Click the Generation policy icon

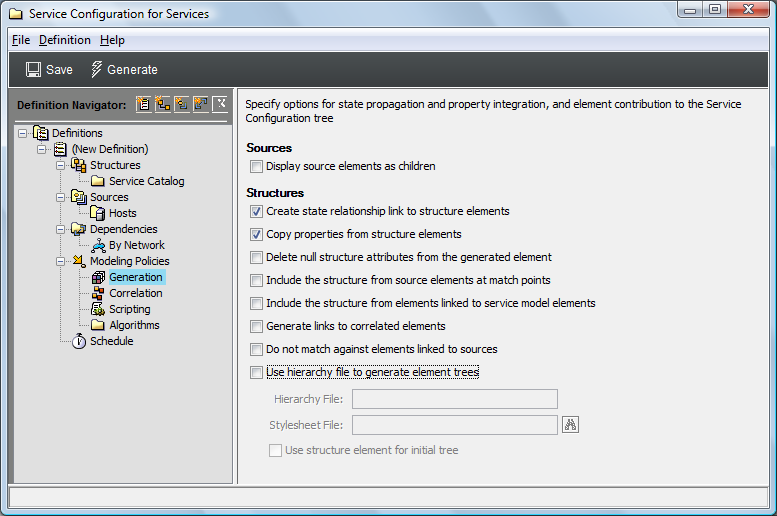click(98, 277)
